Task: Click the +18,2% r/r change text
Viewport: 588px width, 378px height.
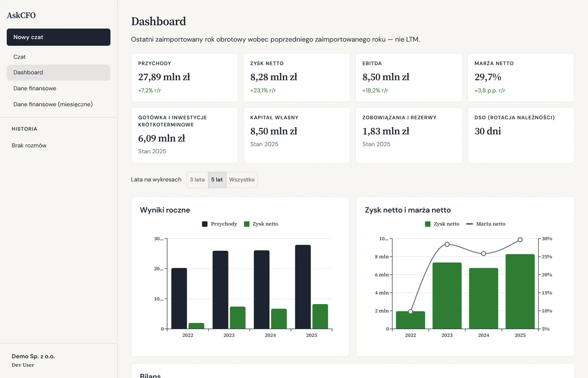Action: (x=375, y=90)
